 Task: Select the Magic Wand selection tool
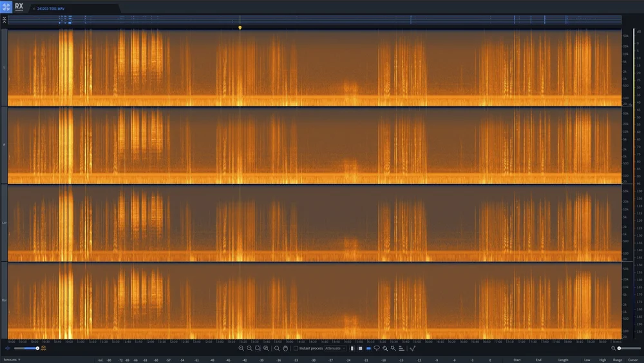(x=393, y=348)
